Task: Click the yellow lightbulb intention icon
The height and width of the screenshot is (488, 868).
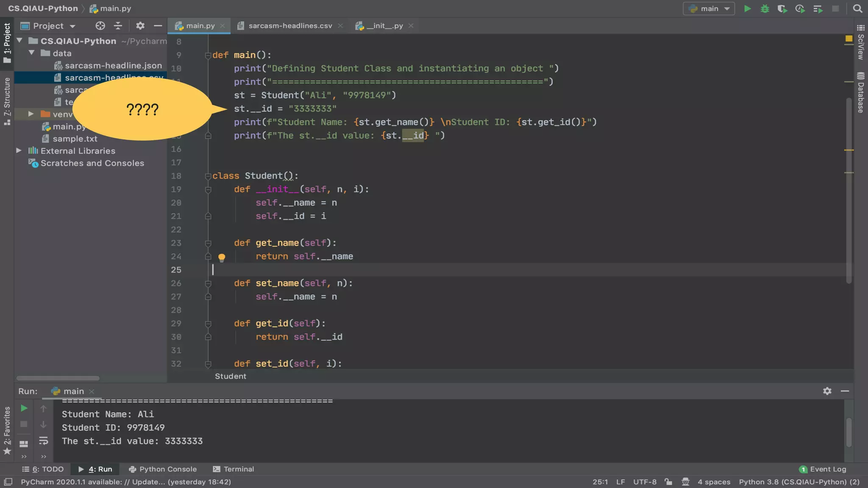Action: click(x=221, y=257)
